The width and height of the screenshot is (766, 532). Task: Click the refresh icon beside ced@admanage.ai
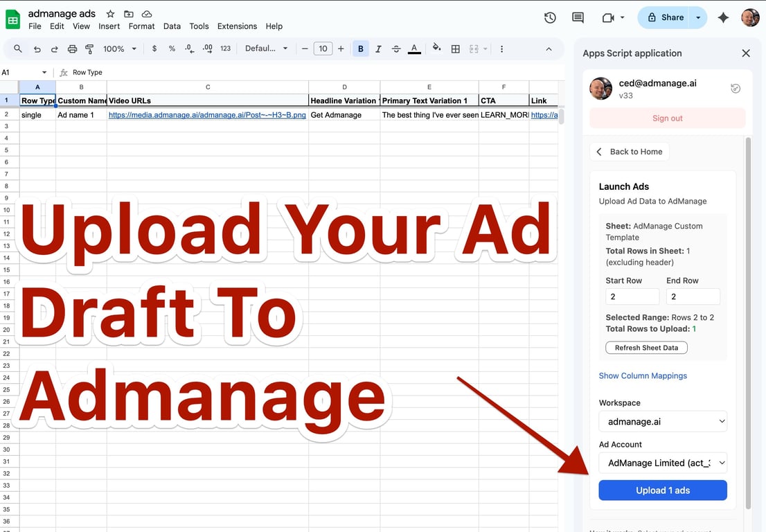pos(736,89)
